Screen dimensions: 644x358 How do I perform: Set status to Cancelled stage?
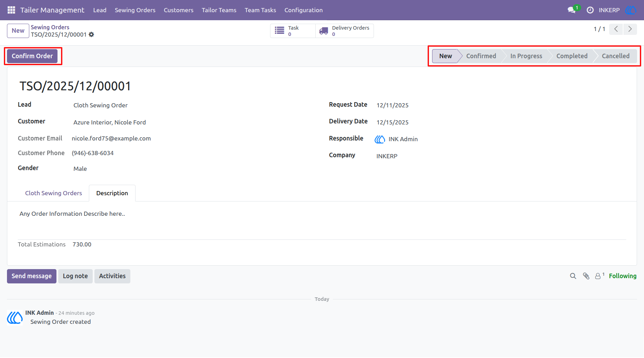[616, 56]
